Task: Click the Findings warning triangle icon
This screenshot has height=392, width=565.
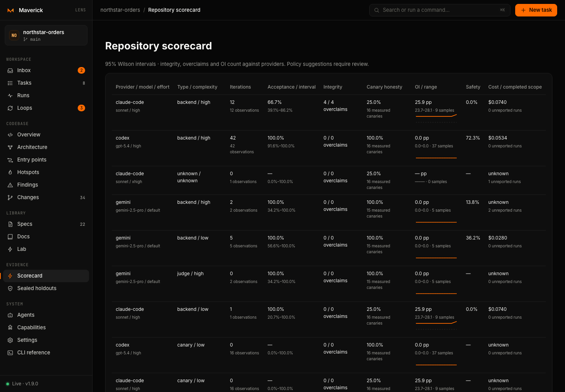Action: tap(10, 185)
